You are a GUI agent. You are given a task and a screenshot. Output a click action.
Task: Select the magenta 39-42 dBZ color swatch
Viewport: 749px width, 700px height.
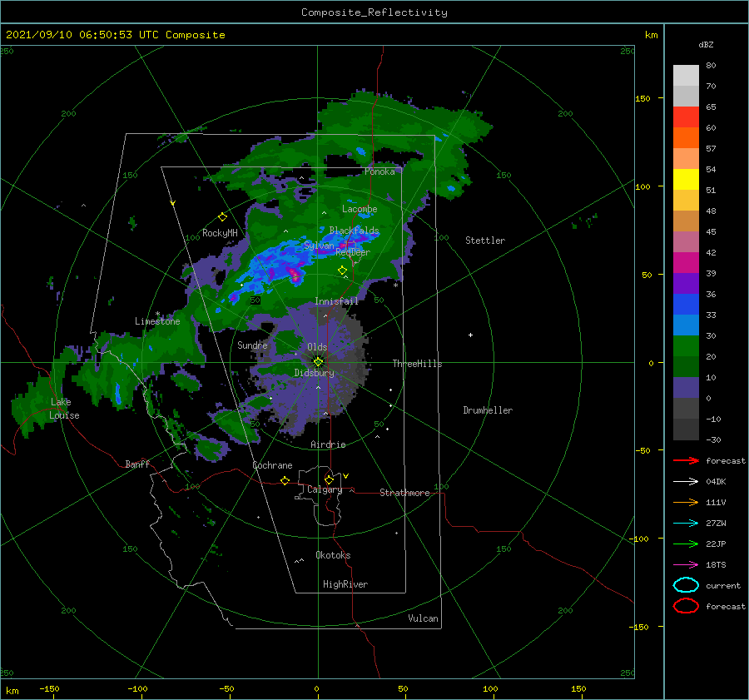point(686,263)
